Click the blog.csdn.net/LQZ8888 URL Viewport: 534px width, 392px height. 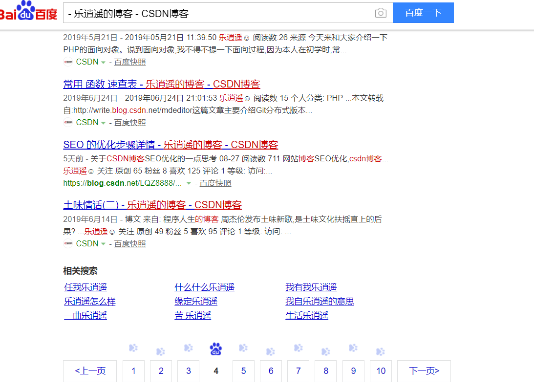(123, 183)
